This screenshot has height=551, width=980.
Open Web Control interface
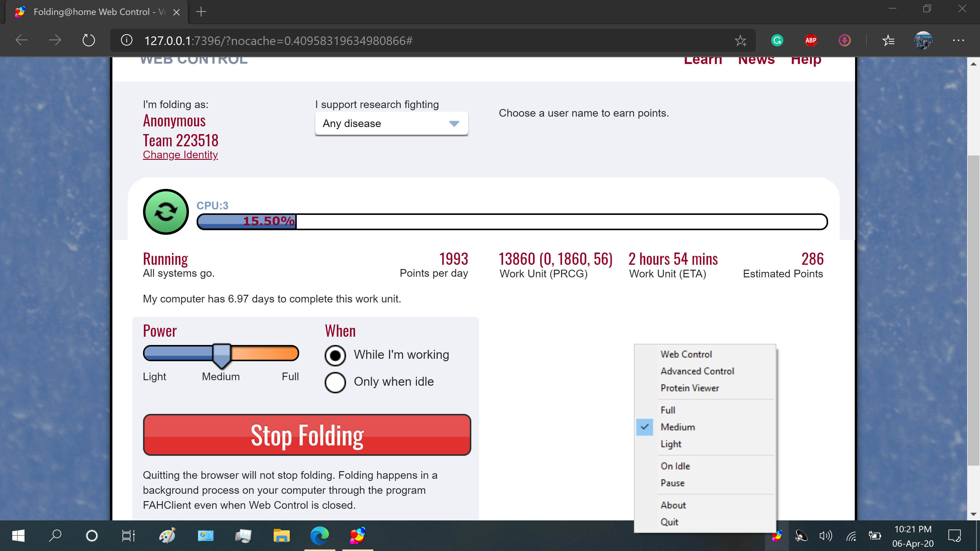[686, 353]
